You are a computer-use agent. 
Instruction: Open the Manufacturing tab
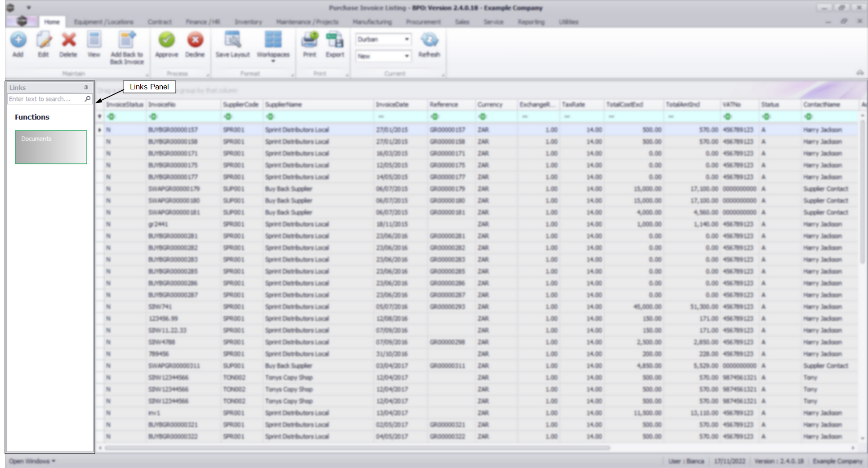[x=372, y=22]
